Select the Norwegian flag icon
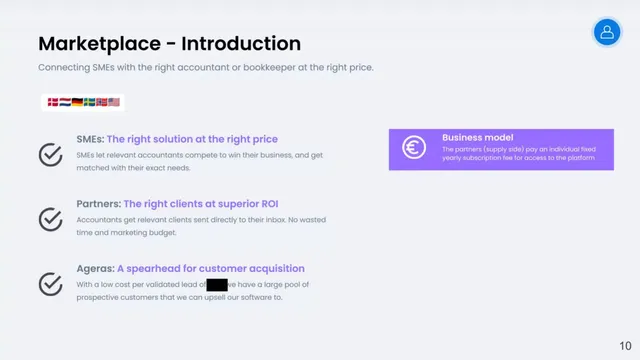The width and height of the screenshot is (640, 360). pos(102,102)
